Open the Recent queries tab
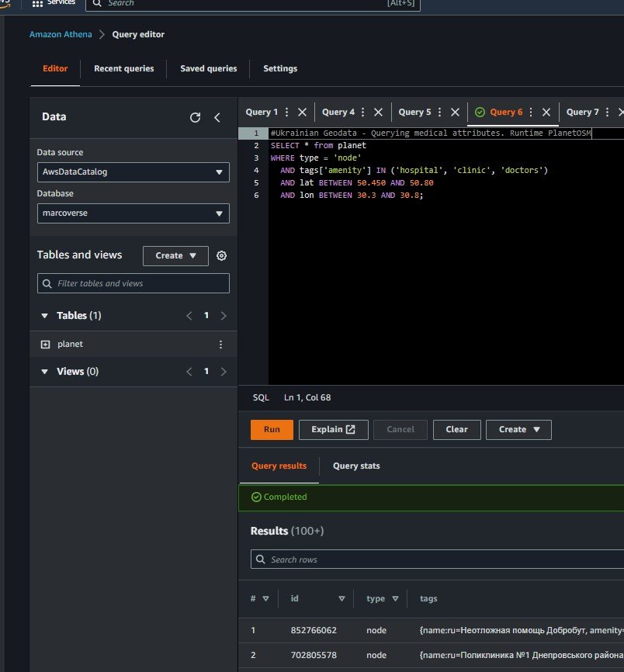Image resolution: width=624 pixels, height=672 pixels. 124,68
